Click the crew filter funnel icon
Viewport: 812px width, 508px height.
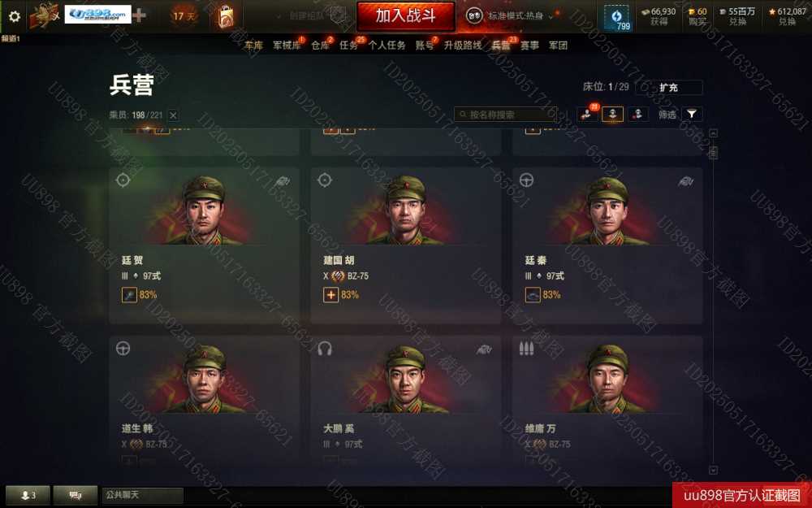click(692, 114)
